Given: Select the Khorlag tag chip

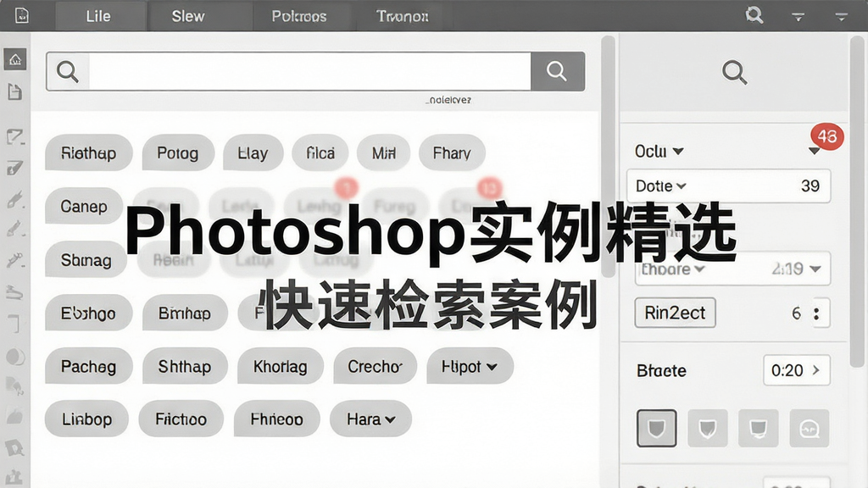Looking at the screenshot, I should tap(280, 366).
